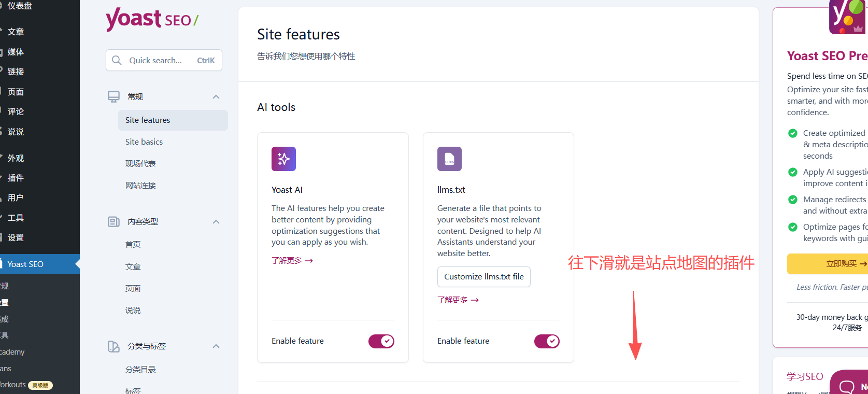This screenshot has height=394, width=868.
Task: Click the Yoast Premium logo badge
Action: point(848,17)
